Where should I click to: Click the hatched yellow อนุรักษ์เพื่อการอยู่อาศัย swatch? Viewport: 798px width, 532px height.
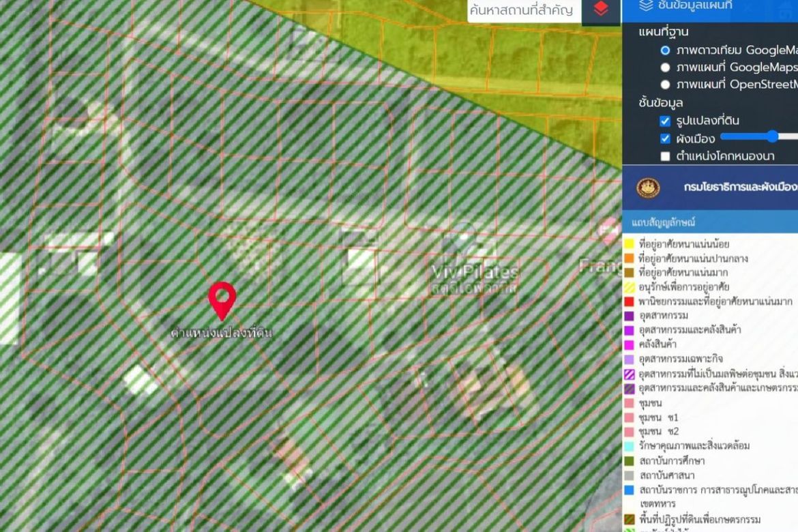coord(630,287)
